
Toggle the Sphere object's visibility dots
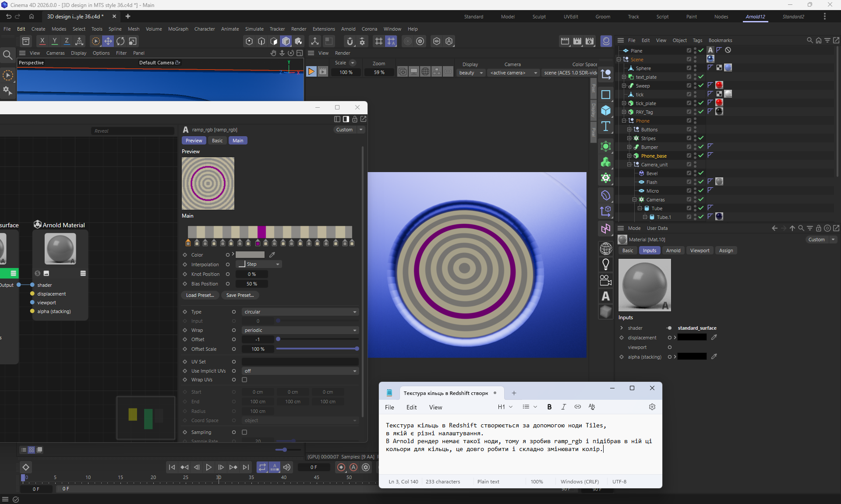[695, 68]
